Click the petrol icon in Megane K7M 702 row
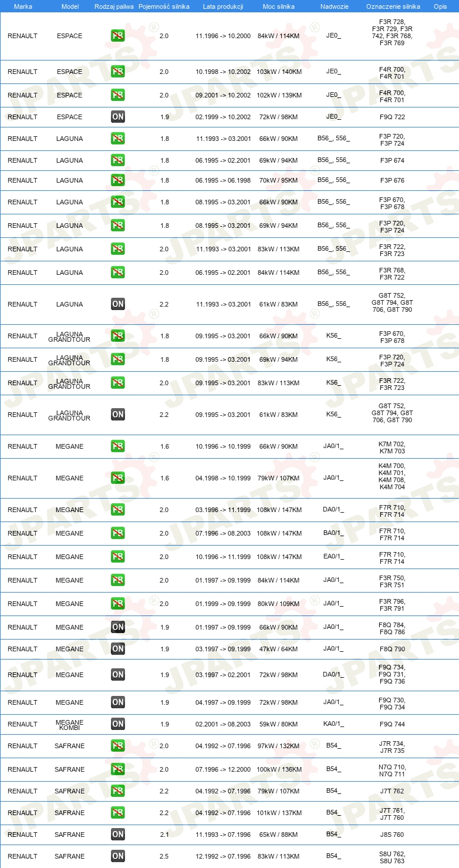 pyautogui.click(x=118, y=446)
